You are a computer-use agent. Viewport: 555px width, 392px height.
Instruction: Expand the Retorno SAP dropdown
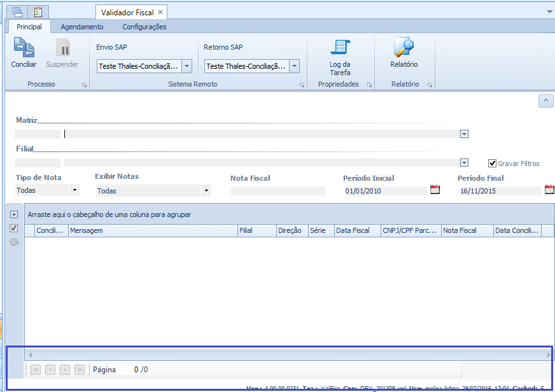tap(294, 66)
